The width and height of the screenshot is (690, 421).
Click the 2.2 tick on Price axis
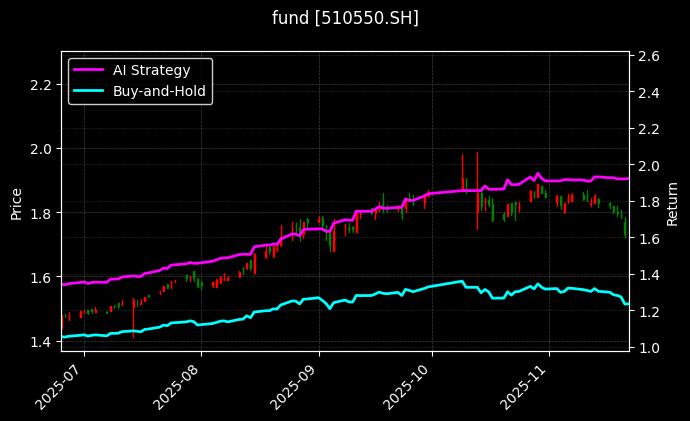point(41,84)
